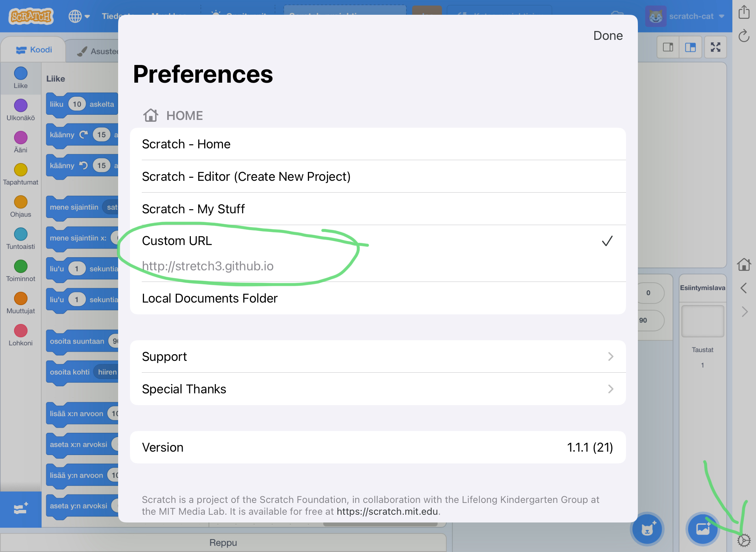Click the choose backdrop button

(x=702, y=529)
